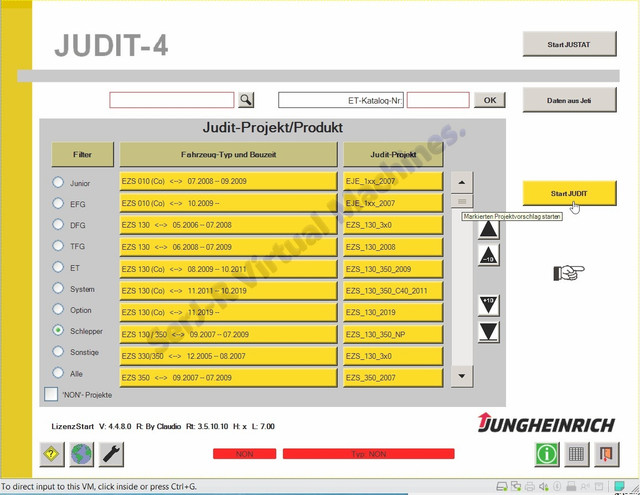
Task: Select row EZS 130 (Co) 08.2009 -- 10.2011
Action: tap(228, 269)
